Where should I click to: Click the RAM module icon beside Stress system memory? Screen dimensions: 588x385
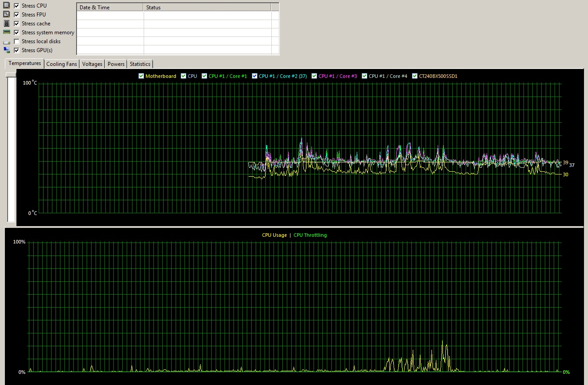[x=7, y=32]
